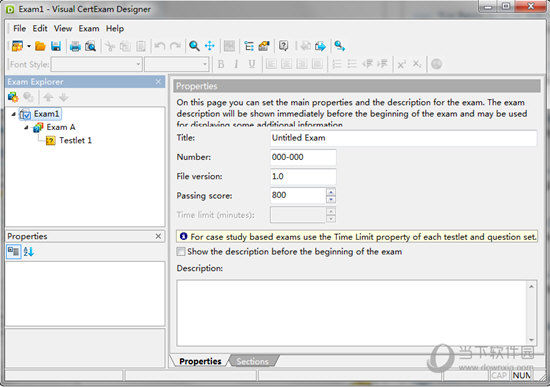Image resolution: width=550 pixels, height=387 pixels.
Task: Click Description scrollbar down arrow
Action: tap(531, 340)
